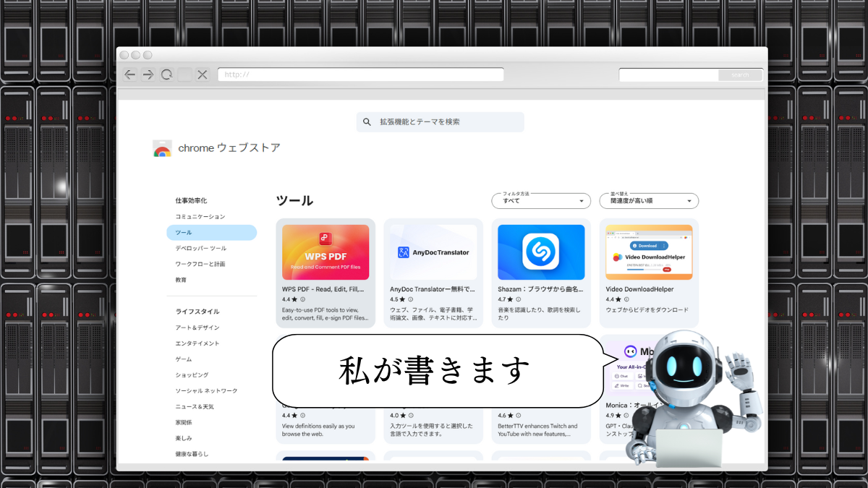Open the AnyDoc Translator extension thumbnail
This screenshot has width=868, height=488.
click(x=433, y=252)
